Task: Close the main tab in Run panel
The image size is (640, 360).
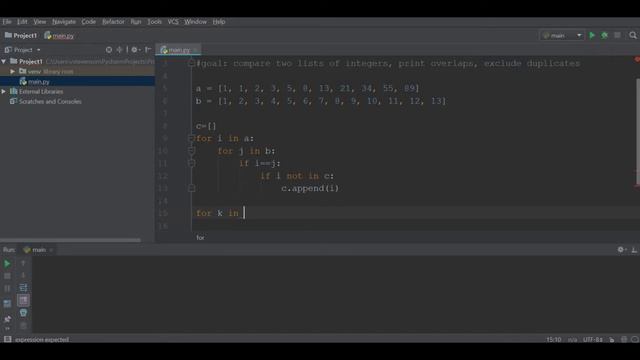Action: click(x=51, y=250)
